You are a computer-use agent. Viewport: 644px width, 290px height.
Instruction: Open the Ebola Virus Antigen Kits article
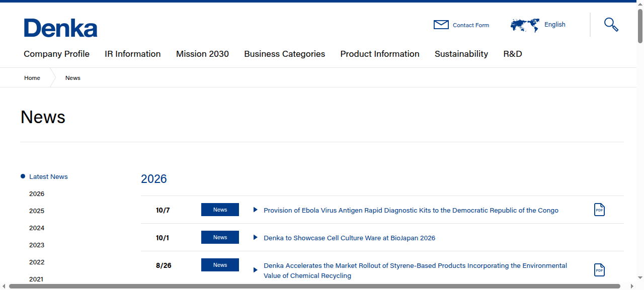click(411, 210)
